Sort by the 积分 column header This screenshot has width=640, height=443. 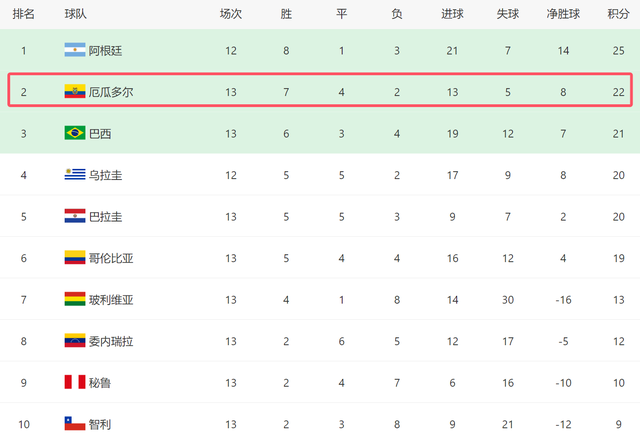[618, 14]
